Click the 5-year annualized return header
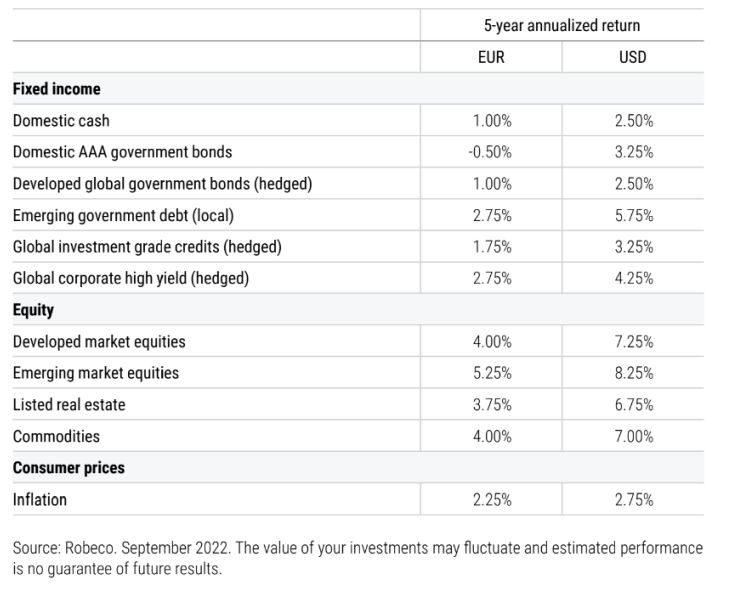749x590 pixels. coord(561,25)
